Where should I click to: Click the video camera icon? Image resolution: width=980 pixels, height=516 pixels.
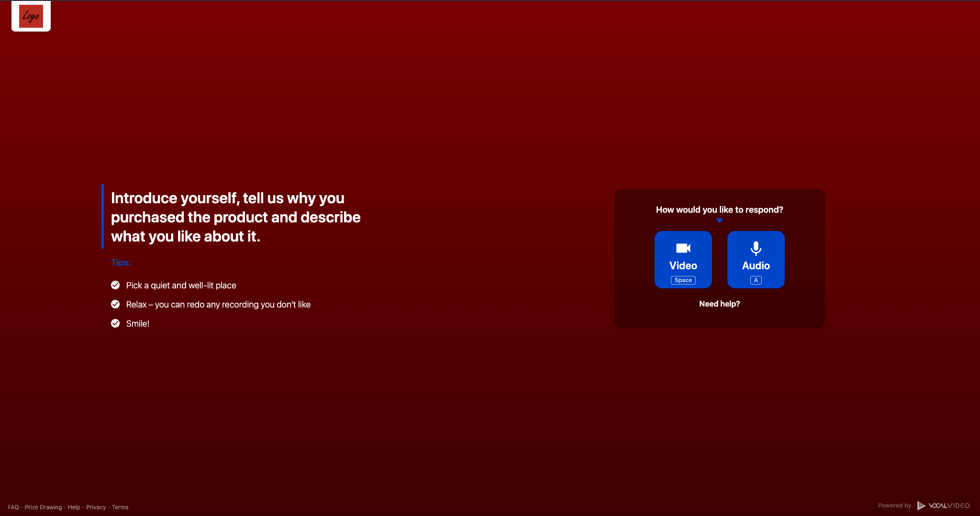[683, 248]
